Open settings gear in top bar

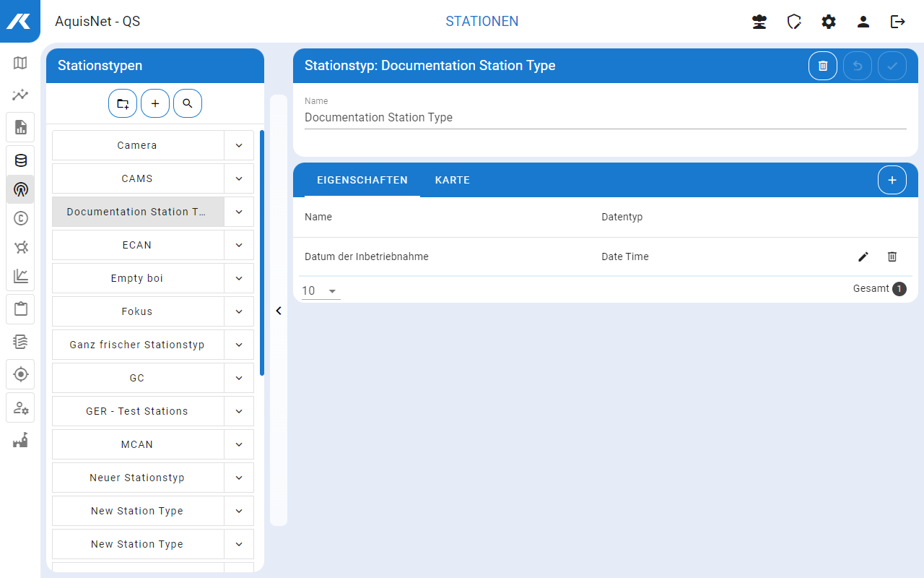(x=829, y=22)
